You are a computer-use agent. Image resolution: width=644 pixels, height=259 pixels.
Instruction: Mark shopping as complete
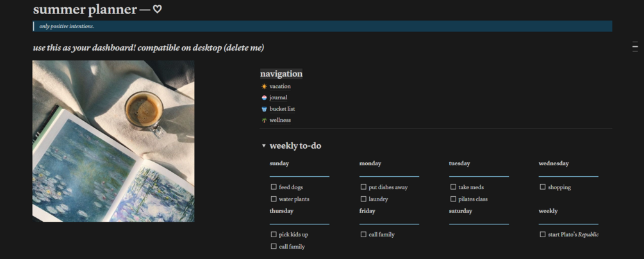(543, 187)
